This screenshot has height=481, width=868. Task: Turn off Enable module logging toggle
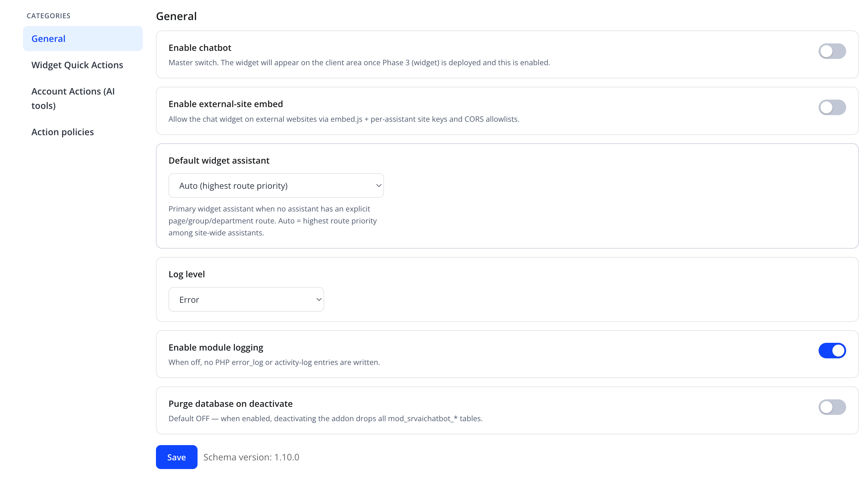[x=832, y=351]
